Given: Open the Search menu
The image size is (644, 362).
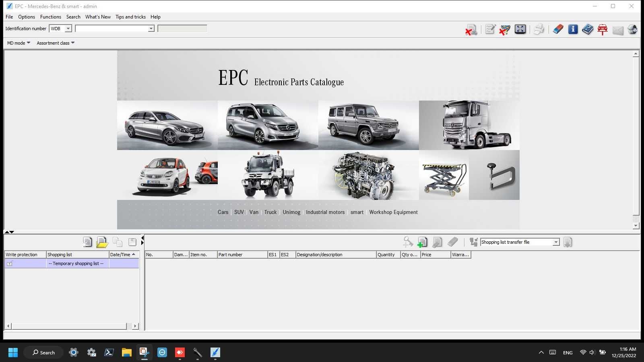Looking at the screenshot, I should [x=73, y=17].
